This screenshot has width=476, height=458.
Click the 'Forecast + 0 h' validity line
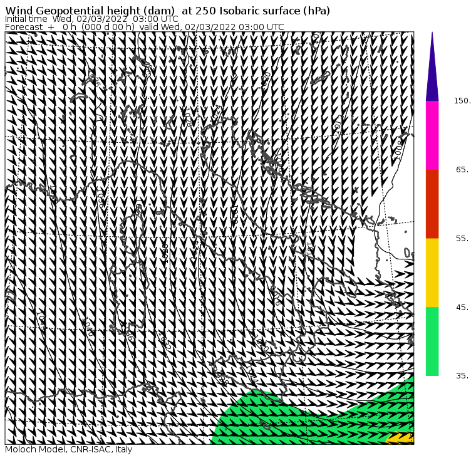145,27
